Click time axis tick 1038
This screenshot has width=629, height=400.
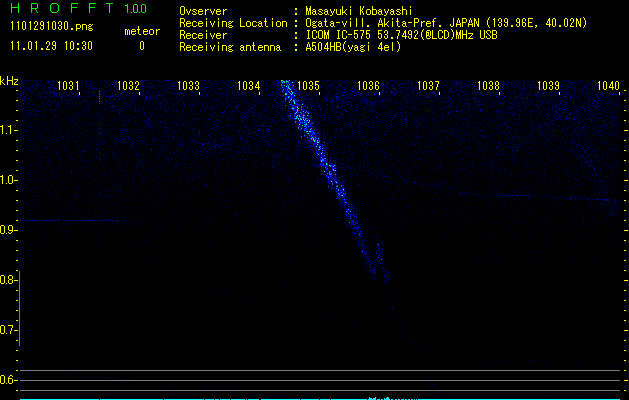(x=488, y=85)
